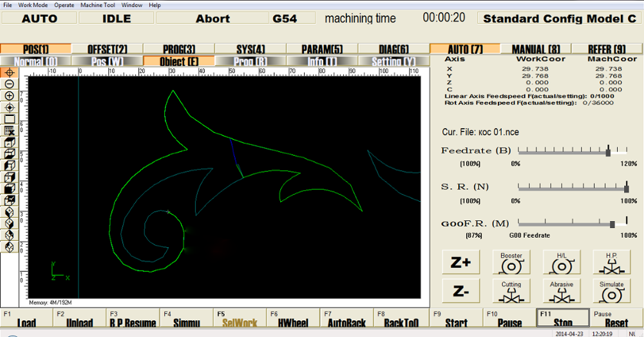Screen dimensions: 644x337
Task: Open the Work Mode menu
Action: (x=33, y=5)
